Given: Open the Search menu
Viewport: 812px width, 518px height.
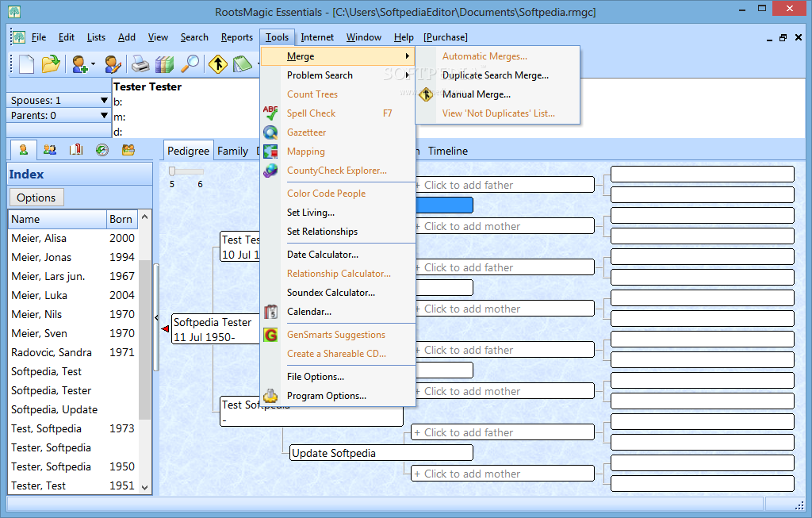Looking at the screenshot, I should coord(194,37).
